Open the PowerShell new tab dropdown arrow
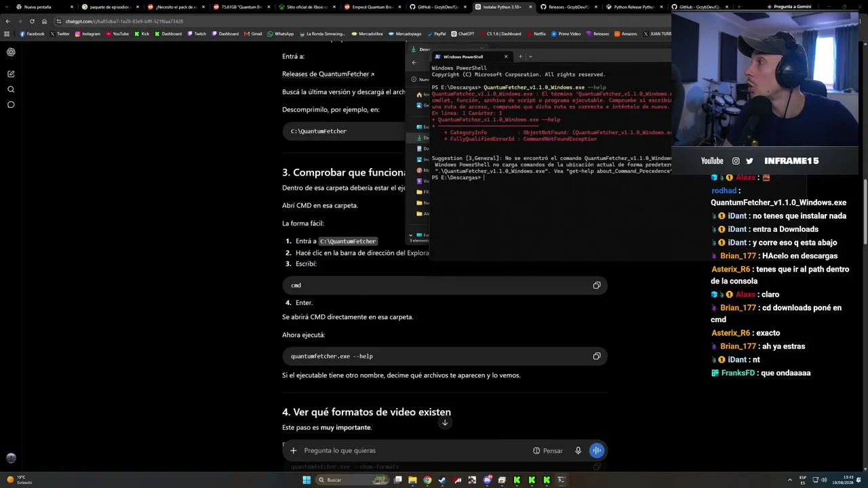The image size is (868, 488). tap(530, 57)
